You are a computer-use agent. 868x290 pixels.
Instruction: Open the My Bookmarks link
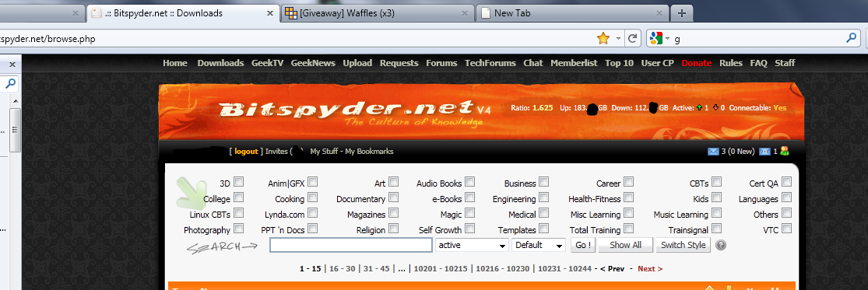click(x=369, y=152)
